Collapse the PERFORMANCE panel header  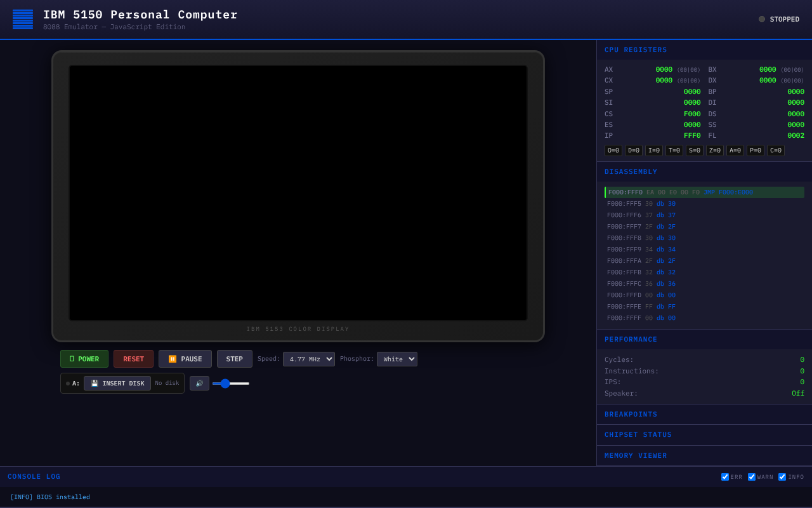(704, 340)
